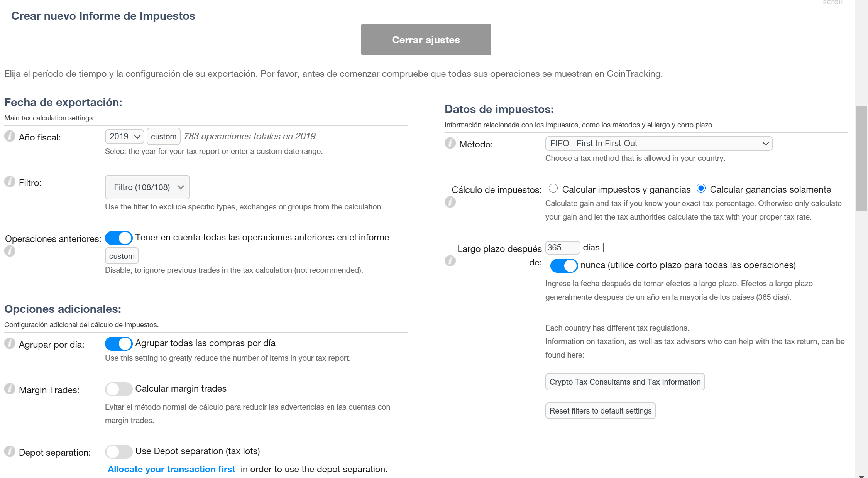Click the info icon beside Filtro
Viewport: 868px width, 478px height.
click(x=10, y=182)
